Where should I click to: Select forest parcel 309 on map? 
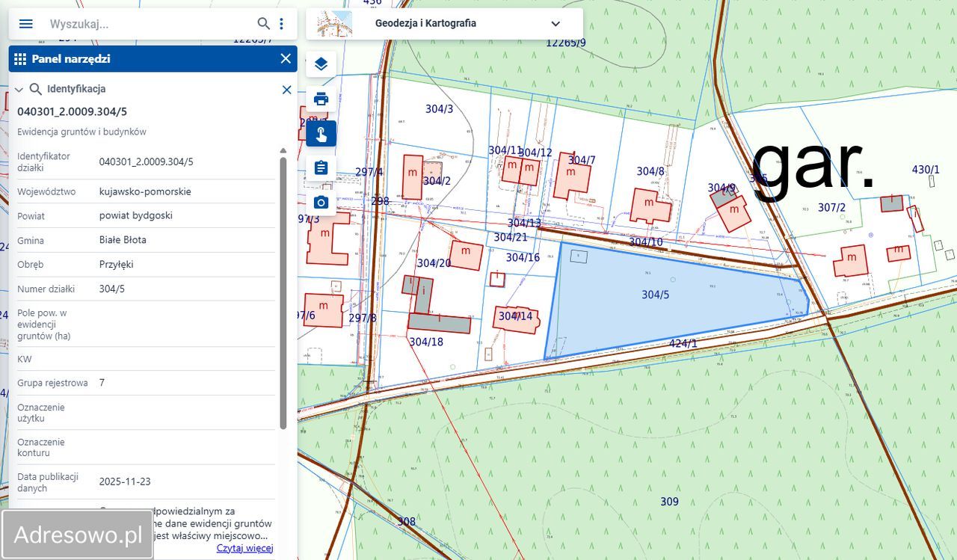point(669,502)
